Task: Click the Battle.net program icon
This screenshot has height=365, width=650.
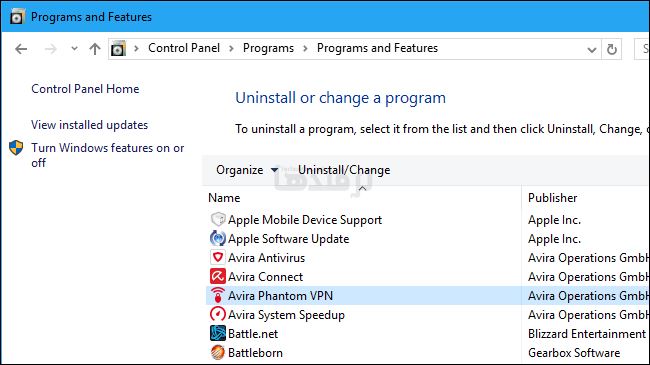Action: click(218, 333)
